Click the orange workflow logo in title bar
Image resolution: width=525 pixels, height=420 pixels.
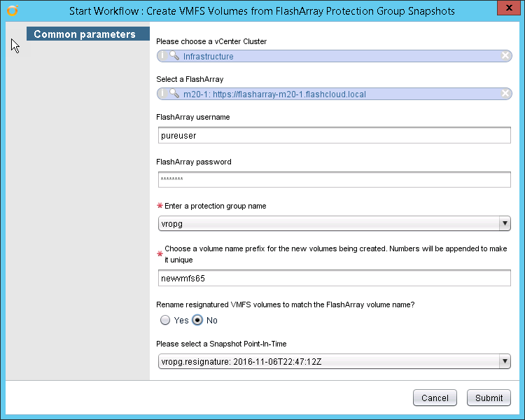point(13,10)
